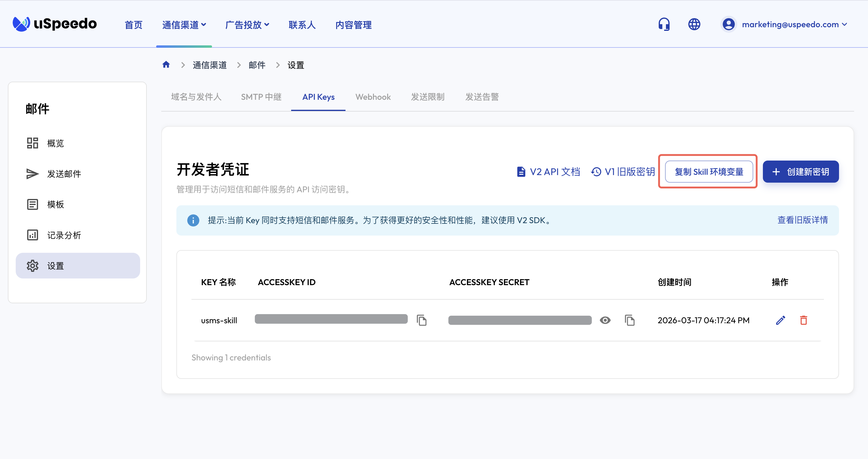This screenshot has height=459, width=868.
Task: Open the globe language selector
Action: point(694,24)
